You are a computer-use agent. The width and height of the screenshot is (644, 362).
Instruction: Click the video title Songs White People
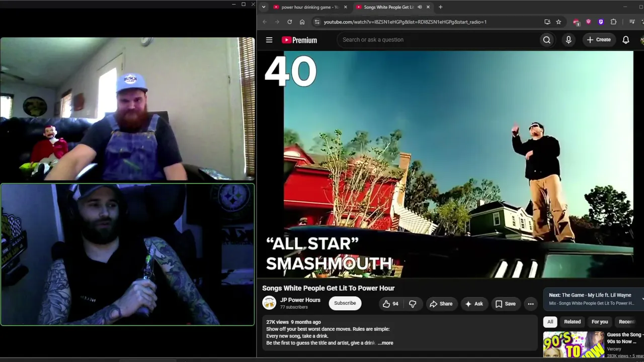328,288
